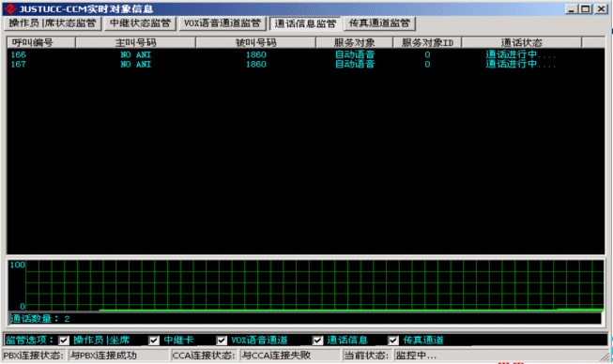The image size is (613, 364).
Task: Select call row number 167
Action: pos(306,65)
